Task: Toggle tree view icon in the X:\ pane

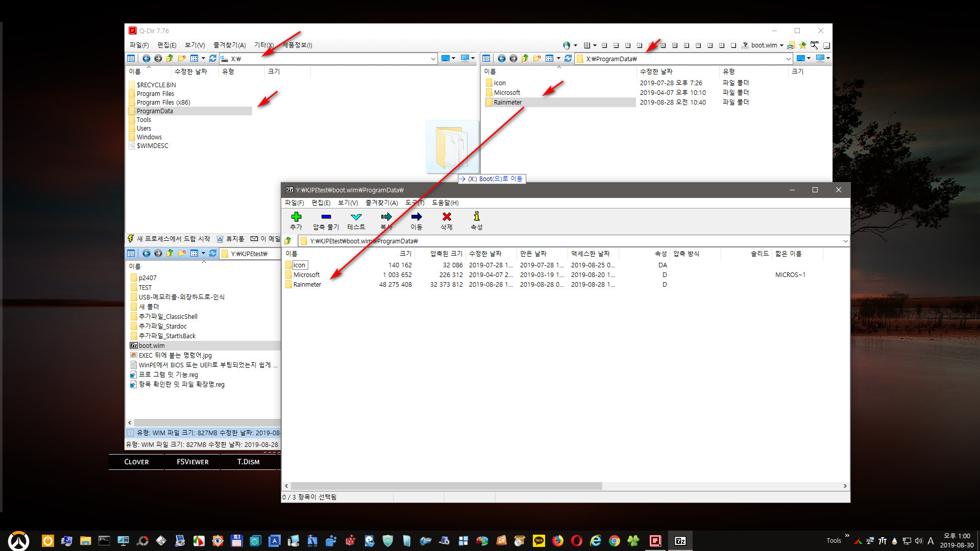Action: 131,59
